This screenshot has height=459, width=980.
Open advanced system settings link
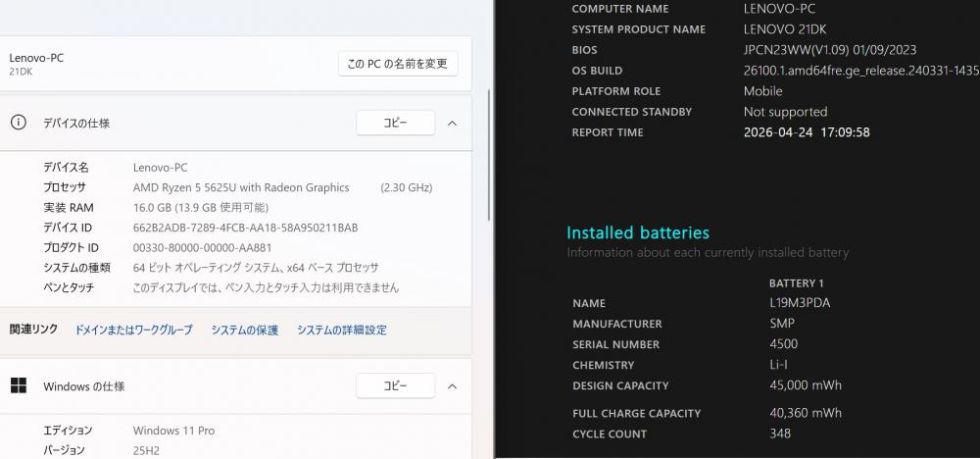(342, 330)
